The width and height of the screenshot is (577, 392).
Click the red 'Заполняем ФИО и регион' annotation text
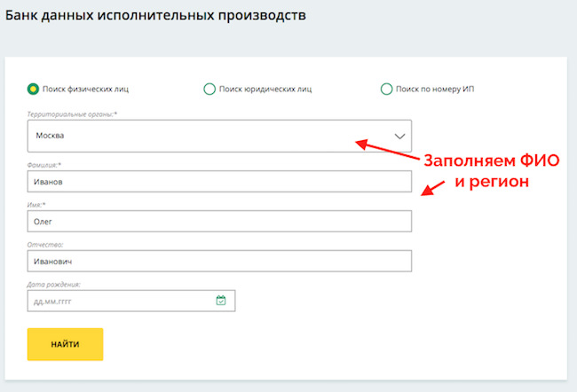click(491, 171)
